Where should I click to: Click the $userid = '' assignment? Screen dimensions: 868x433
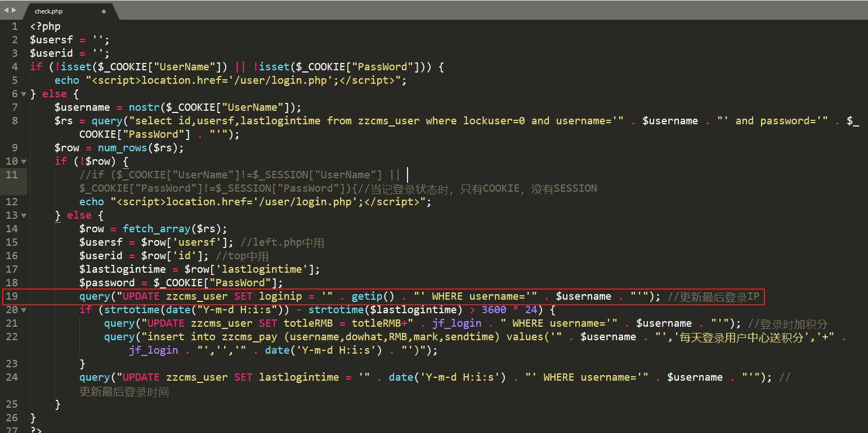pos(69,53)
